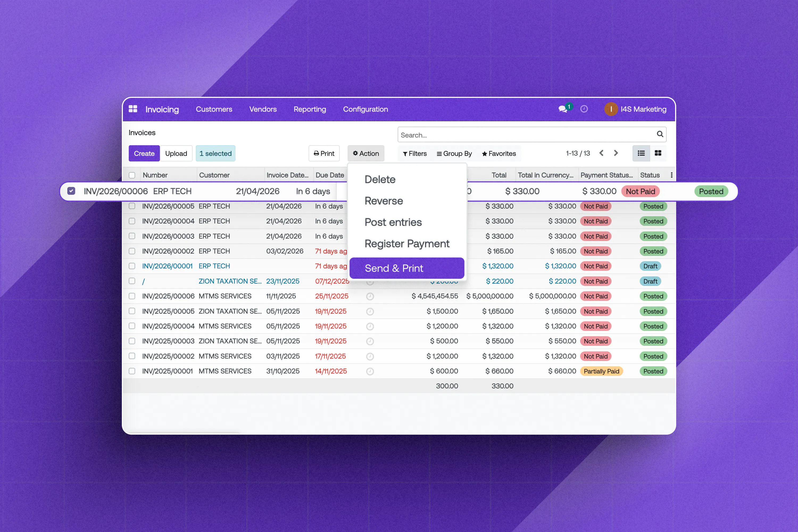The width and height of the screenshot is (798, 532).
Task: Check the INV/2025/00001 row checkbox
Action: coord(132,371)
